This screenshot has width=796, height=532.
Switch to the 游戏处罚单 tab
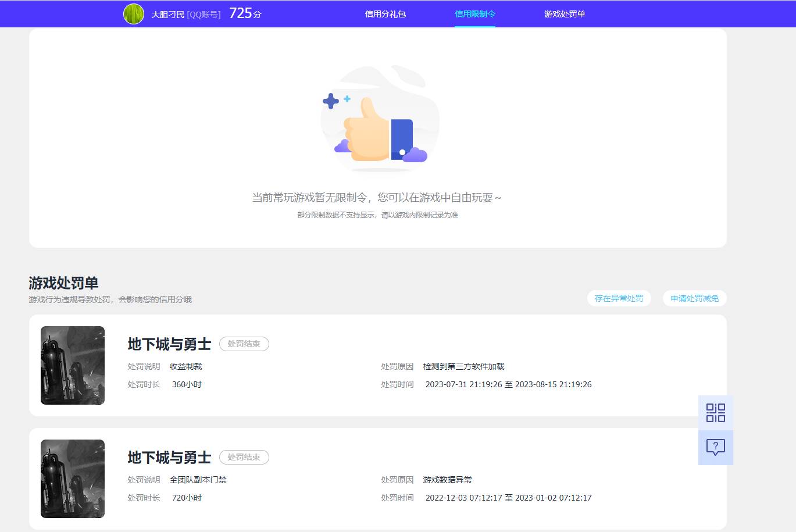(x=565, y=13)
